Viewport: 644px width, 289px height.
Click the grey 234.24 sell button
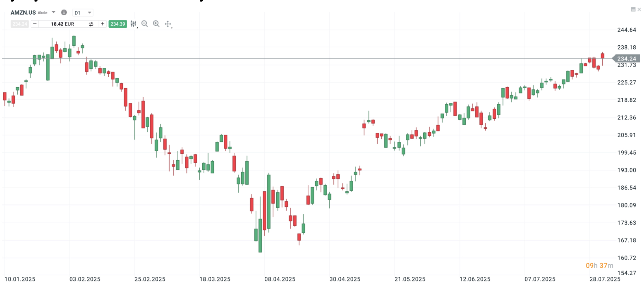[20, 24]
